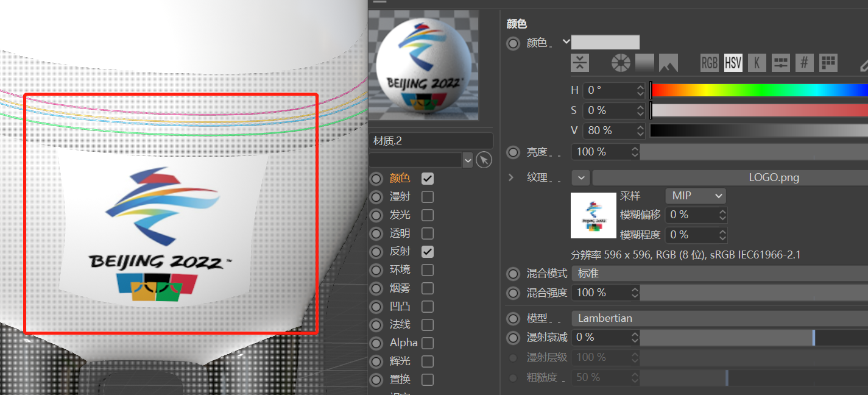The width and height of the screenshot is (868, 395).
Task: Click the keyframe dot beside 混合模式
Action: [x=513, y=273]
